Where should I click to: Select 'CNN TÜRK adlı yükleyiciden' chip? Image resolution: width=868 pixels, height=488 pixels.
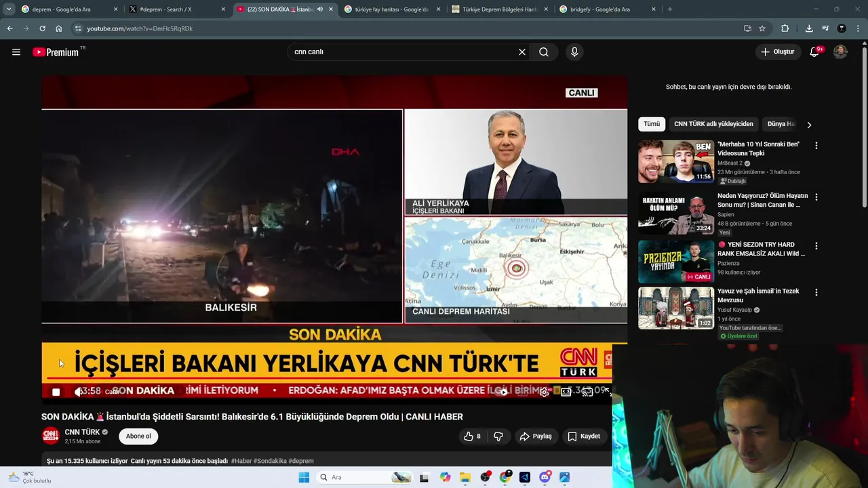tap(713, 124)
